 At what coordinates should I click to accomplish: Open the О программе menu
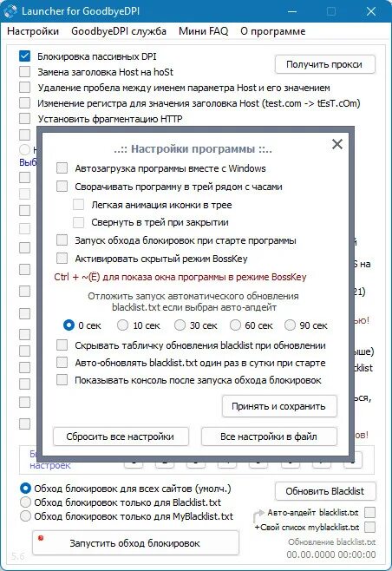[x=272, y=31]
